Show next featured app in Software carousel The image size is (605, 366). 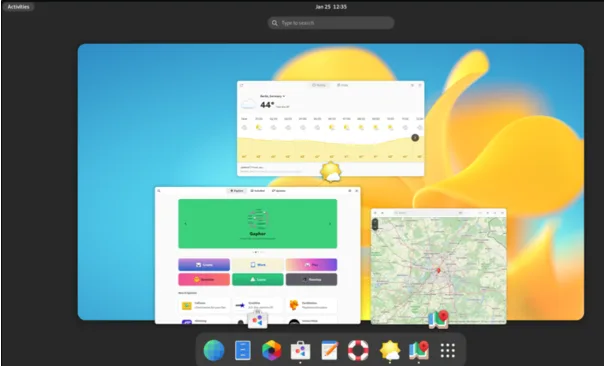pos(330,224)
